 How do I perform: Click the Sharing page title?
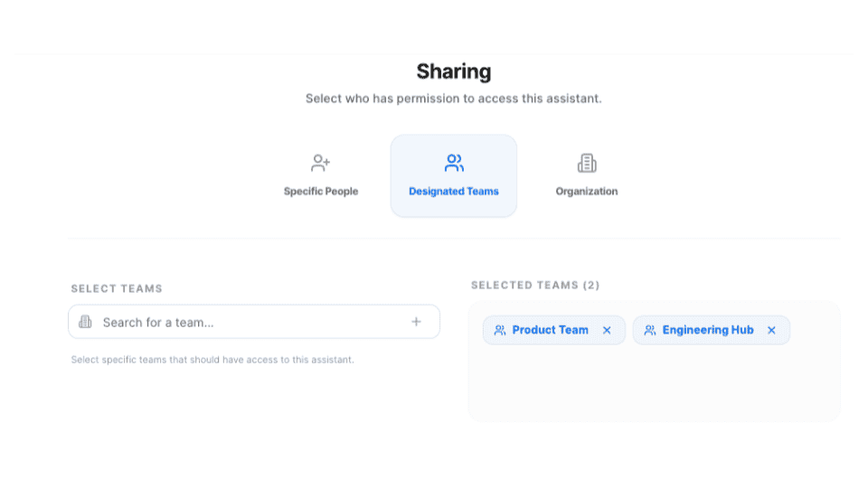[454, 71]
